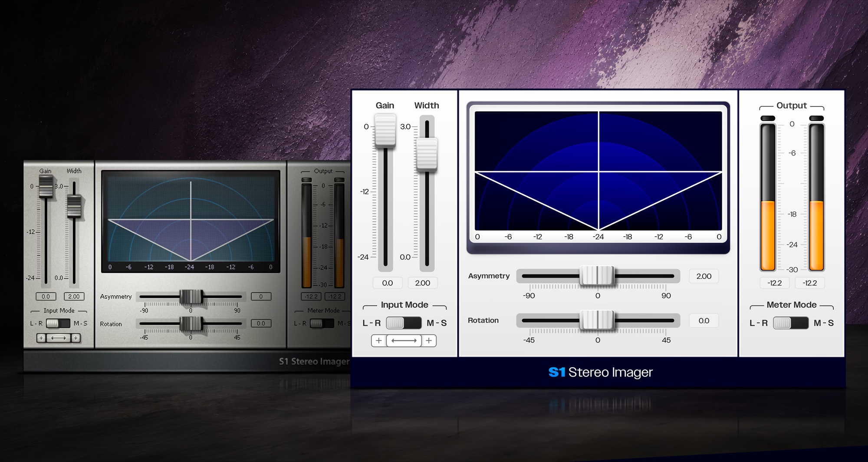Image resolution: width=868 pixels, height=462 pixels.
Task: Click the Width fader handle in new S1
Action: pos(427,154)
